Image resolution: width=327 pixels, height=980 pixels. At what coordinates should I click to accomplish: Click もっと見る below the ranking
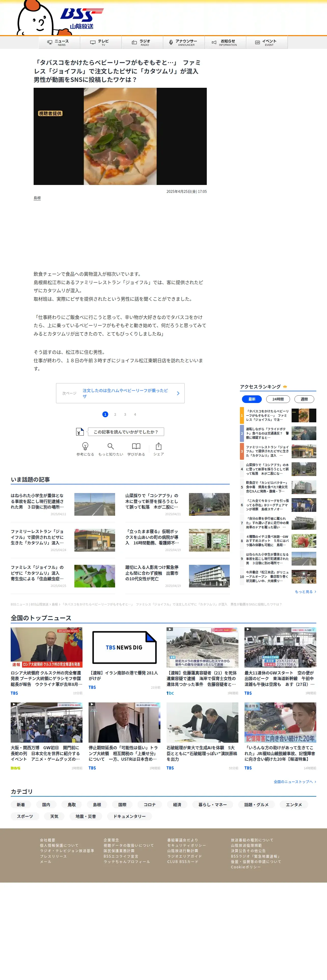pyautogui.click(x=305, y=592)
